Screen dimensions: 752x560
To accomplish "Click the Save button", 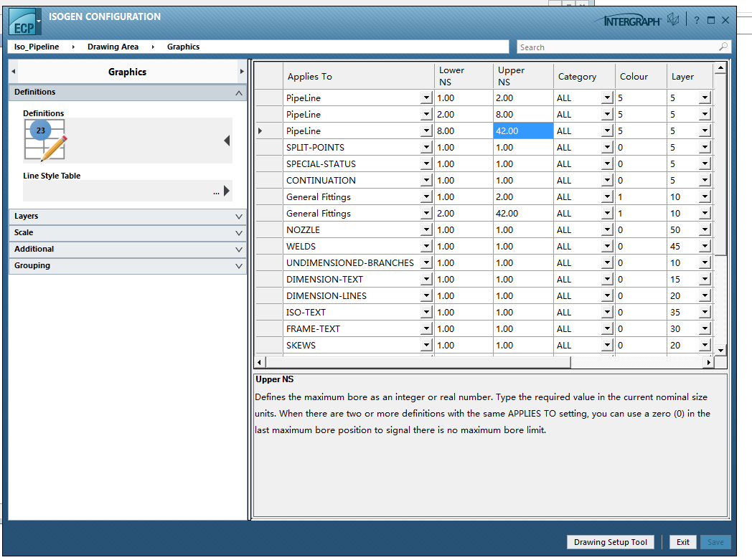I will coord(715,542).
